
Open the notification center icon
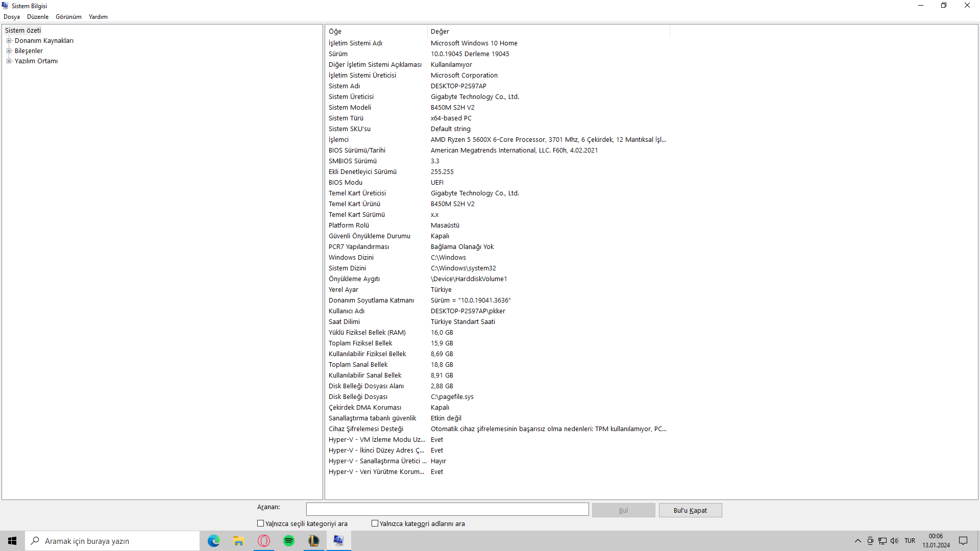coord(963,541)
